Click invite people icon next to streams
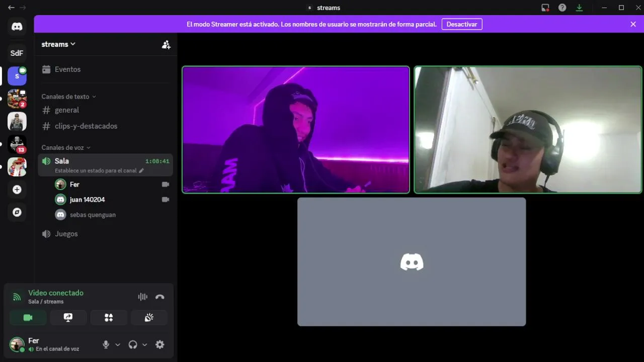The image size is (644, 362). 166,44
